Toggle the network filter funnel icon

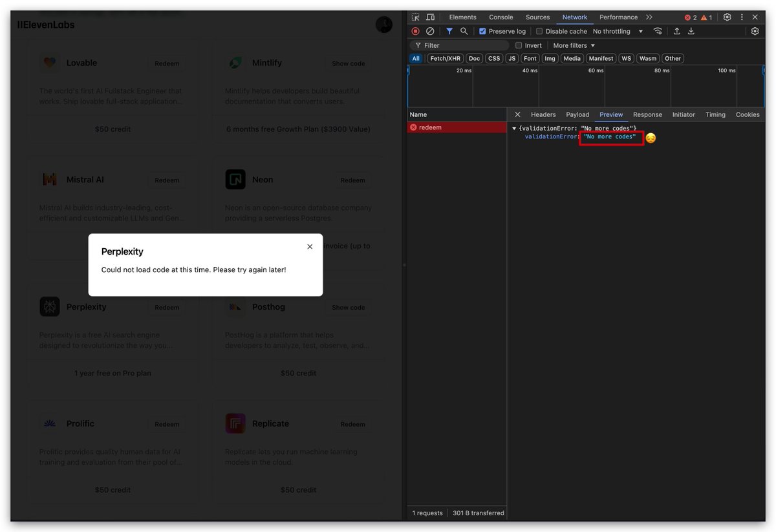[449, 31]
